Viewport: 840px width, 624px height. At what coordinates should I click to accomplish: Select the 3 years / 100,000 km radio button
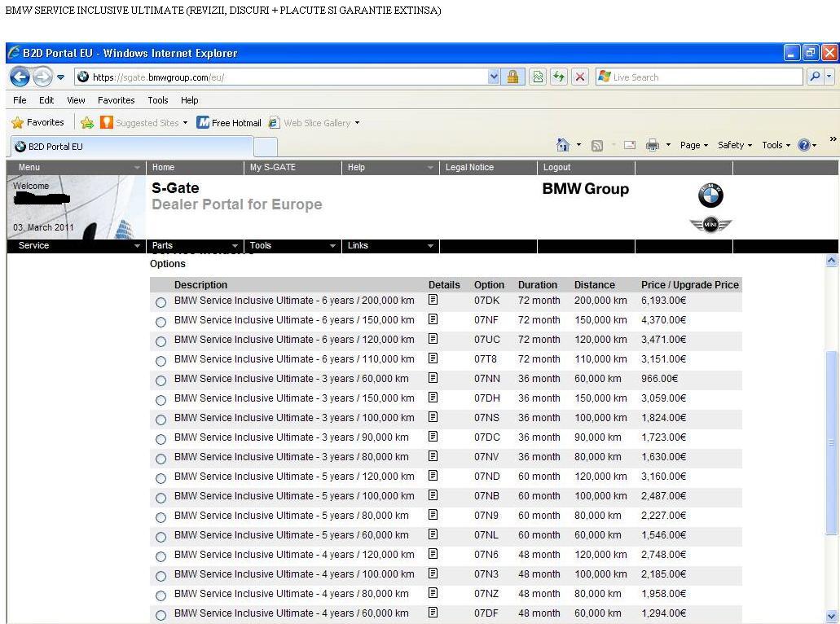point(161,420)
